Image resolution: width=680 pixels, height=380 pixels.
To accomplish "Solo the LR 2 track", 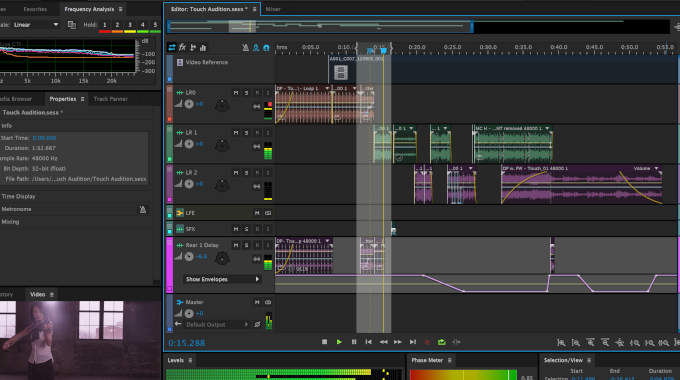I will 246,172.
